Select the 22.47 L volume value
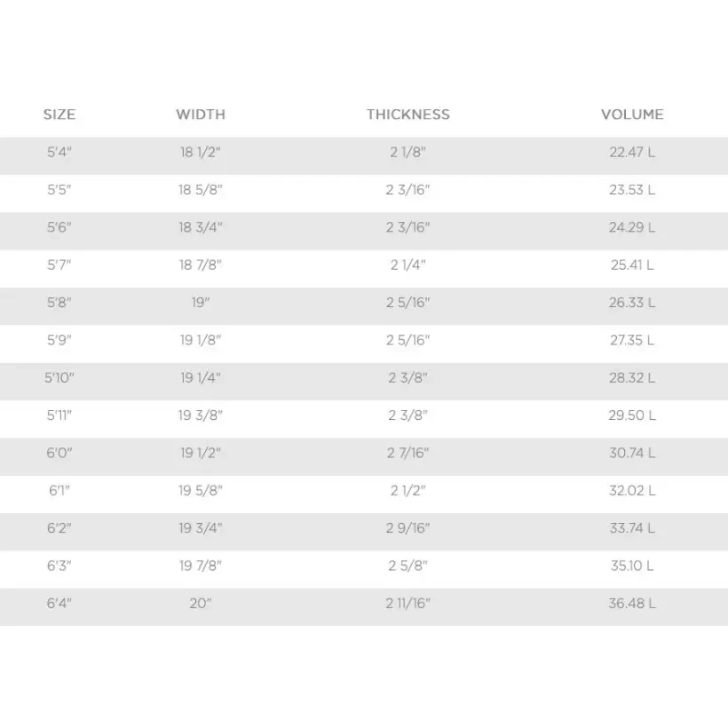Screen dimensions: 728x728 pyautogui.click(x=632, y=152)
